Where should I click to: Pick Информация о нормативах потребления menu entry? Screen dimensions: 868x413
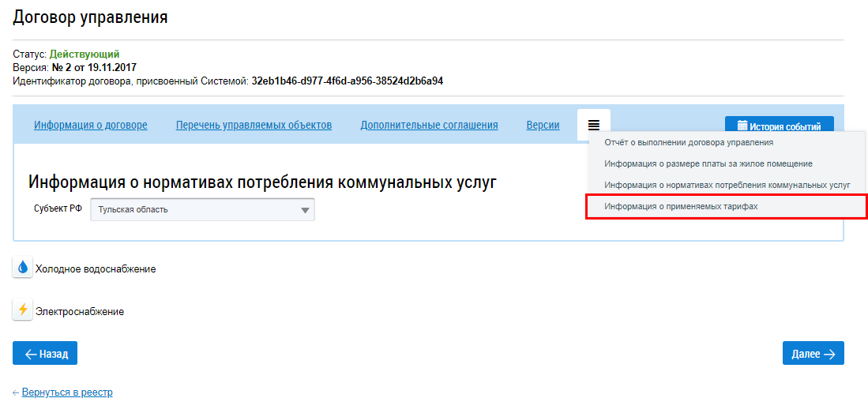(727, 185)
